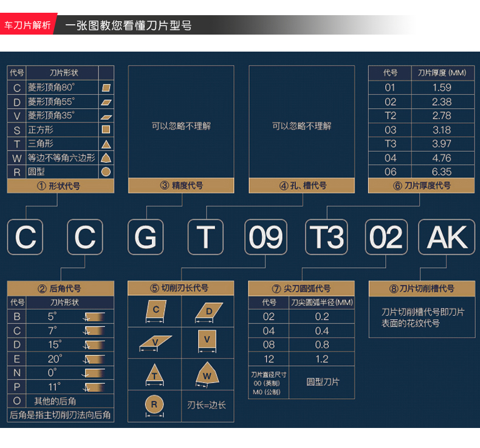Click the ① 形状代号 header bar
480x448 pixels.
61,186
